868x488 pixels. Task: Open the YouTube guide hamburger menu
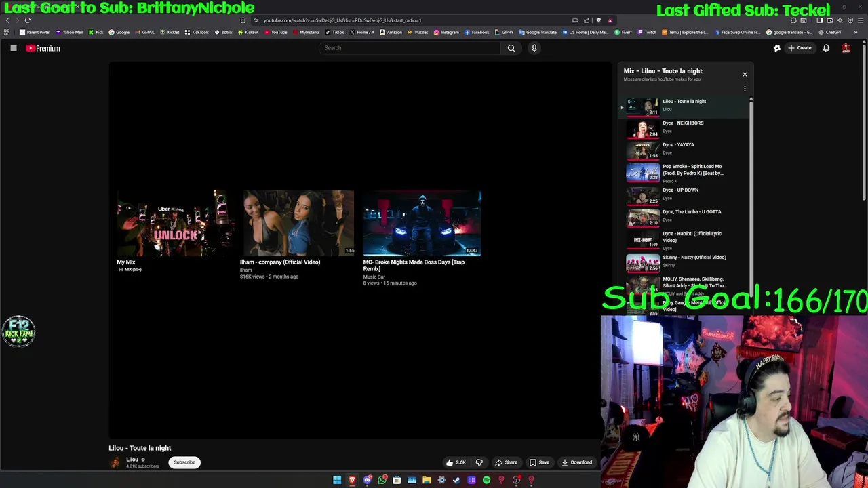coord(13,48)
